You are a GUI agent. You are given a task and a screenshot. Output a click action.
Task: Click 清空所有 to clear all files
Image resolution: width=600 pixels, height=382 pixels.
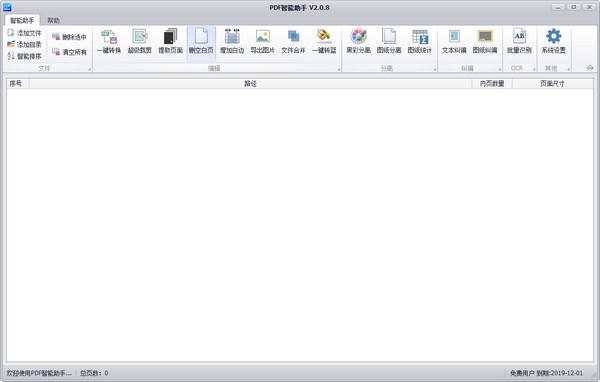(x=69, y=52)
